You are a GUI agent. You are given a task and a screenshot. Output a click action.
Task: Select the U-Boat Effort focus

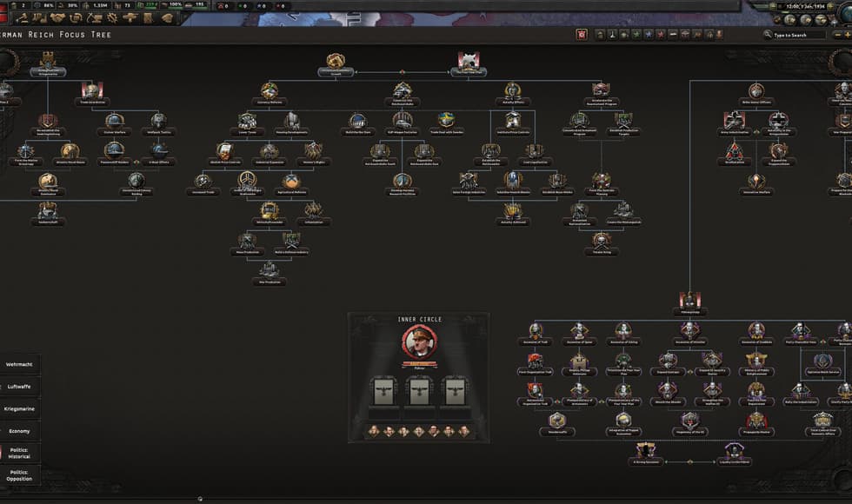coord(158,155)
